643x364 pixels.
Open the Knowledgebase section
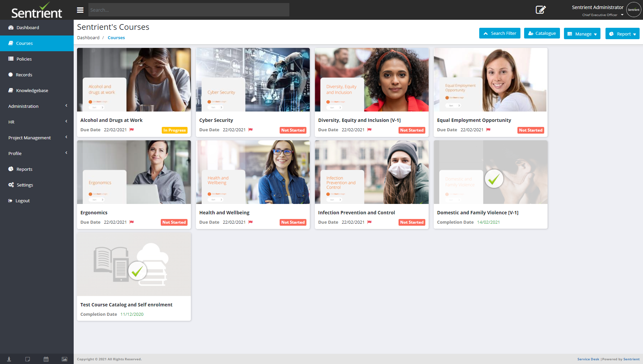[10, 90]
